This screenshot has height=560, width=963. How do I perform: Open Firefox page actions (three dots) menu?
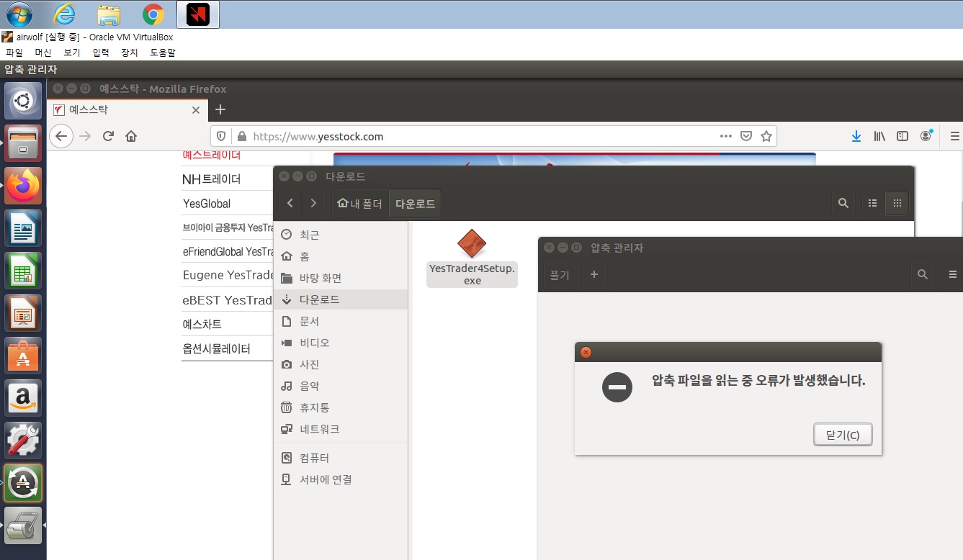[x=725, y=136]
